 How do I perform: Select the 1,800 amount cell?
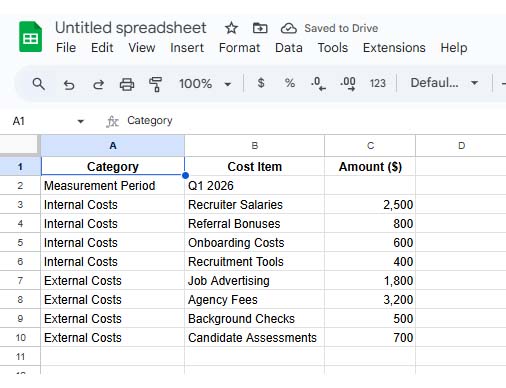coord(370,280)
